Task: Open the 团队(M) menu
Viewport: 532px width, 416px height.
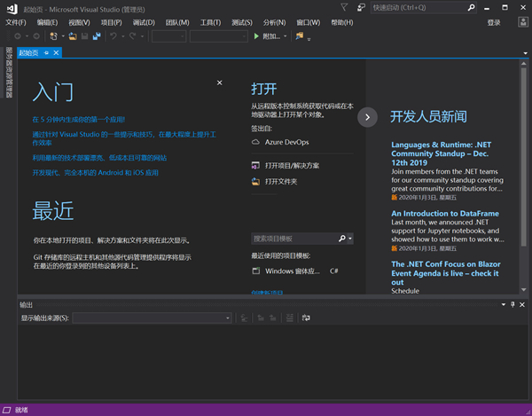Action: (x=177, y=22)
